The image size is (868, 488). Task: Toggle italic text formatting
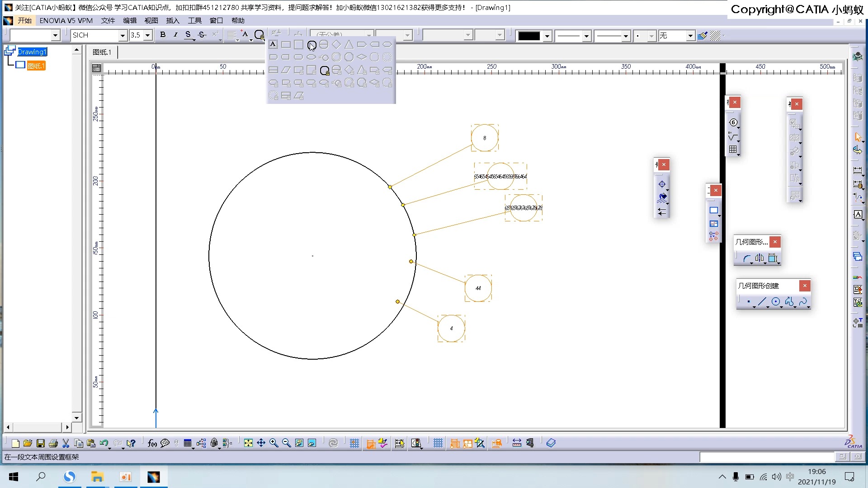click(x=175, y=35)
